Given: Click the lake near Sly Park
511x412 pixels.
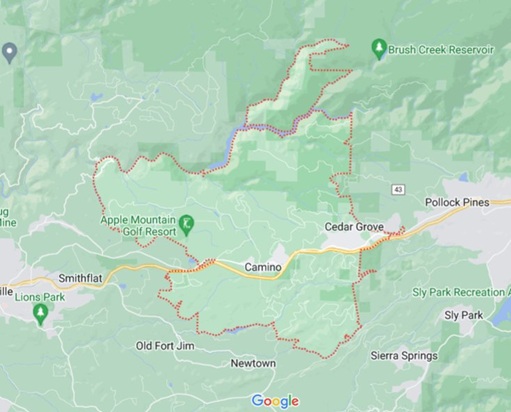Looking at the screenshot, I should (x=502, y=312).
